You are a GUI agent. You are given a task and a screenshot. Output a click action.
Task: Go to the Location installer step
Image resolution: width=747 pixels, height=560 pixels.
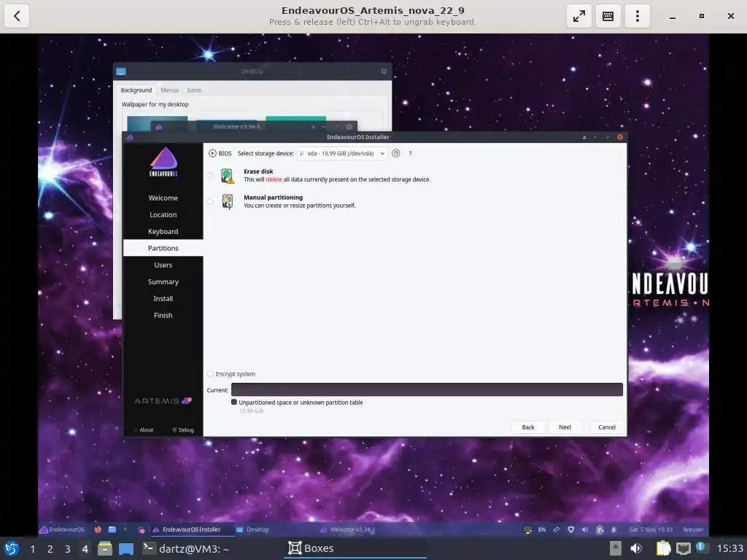click(x=163, y=215)
